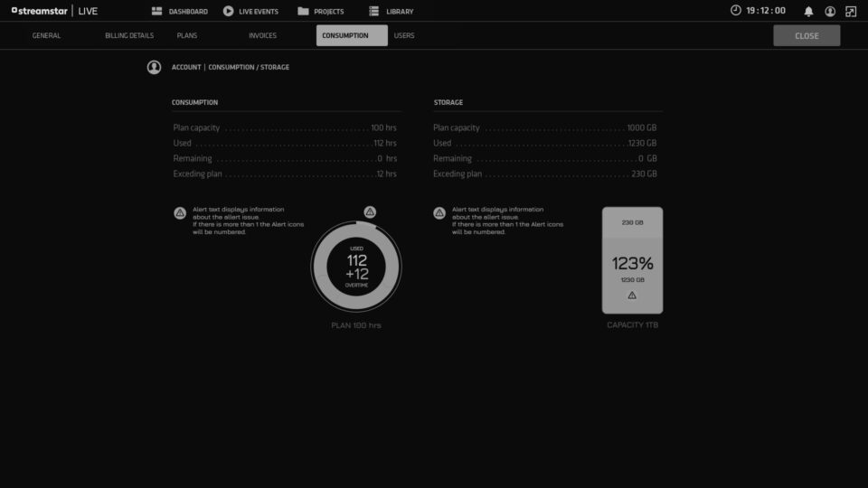Click the consumption alert text
868x488 pixels.
(x=248, y=221)
